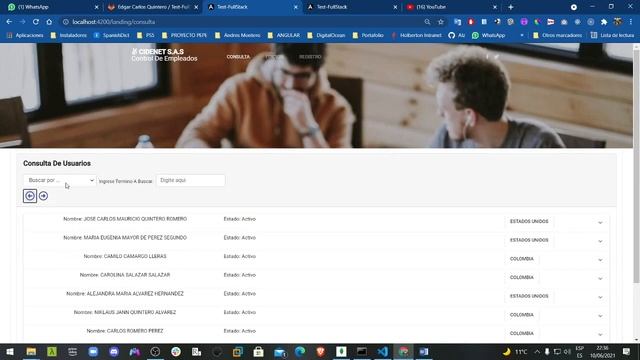Bookmark this page with the star icon
Image resolution: width=640 pixels, height=360 pixels.
[441, 22]
